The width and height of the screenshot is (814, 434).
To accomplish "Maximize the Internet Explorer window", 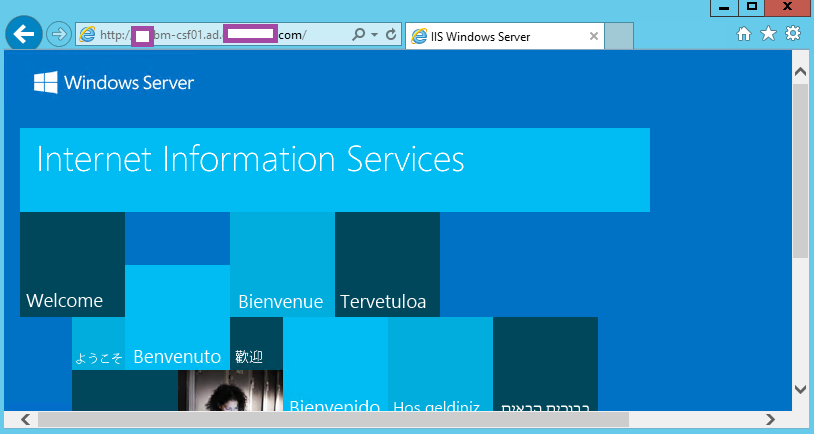I will coord(752,8).
